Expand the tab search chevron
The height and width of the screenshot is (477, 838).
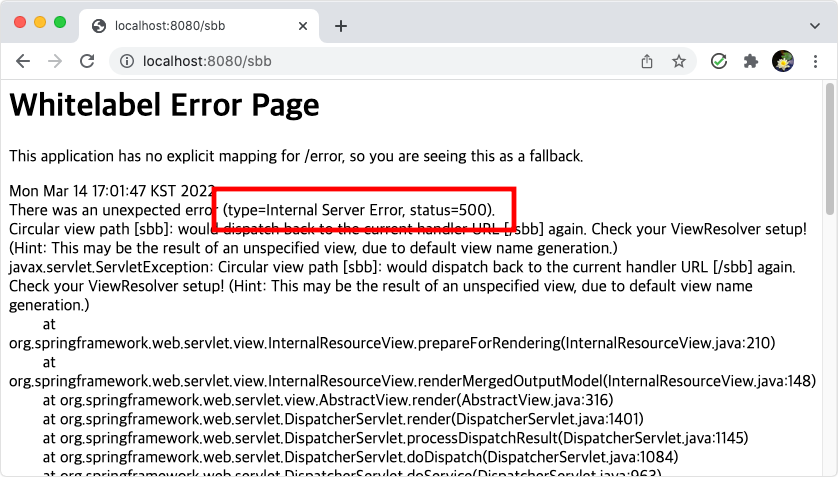pos(814,26)
